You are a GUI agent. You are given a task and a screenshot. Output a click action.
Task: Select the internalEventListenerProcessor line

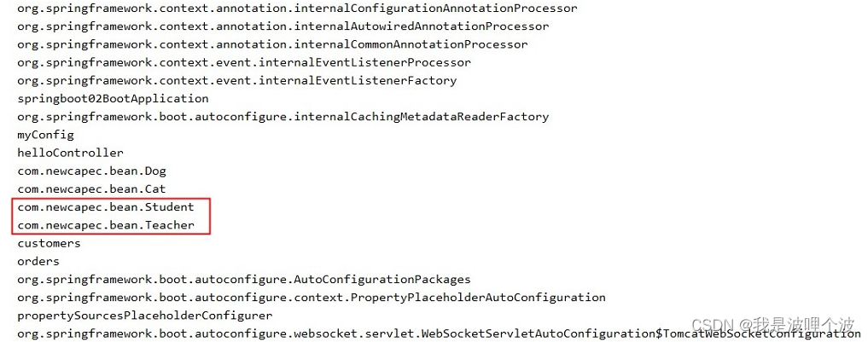click(x=243, y=62)
